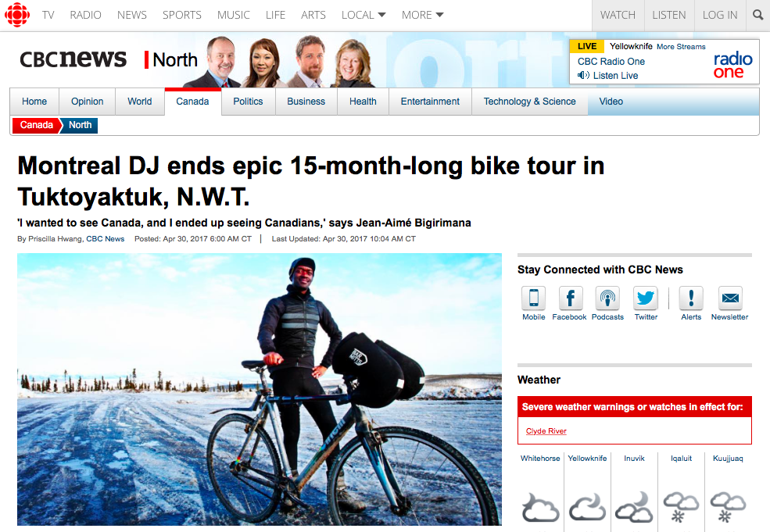Click the speaker icon beside Listen Live

pyautogui.click(x=583, y=76)
